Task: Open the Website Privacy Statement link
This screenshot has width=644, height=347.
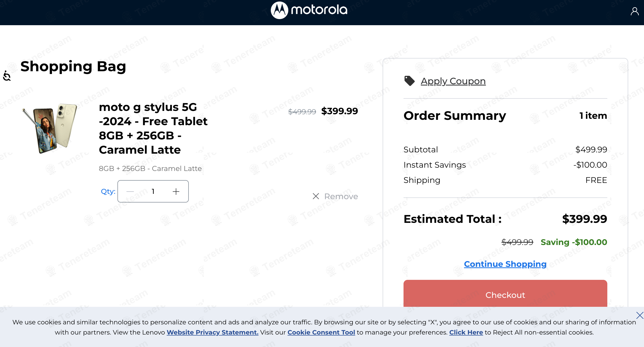Action: [x=212, y=332]
